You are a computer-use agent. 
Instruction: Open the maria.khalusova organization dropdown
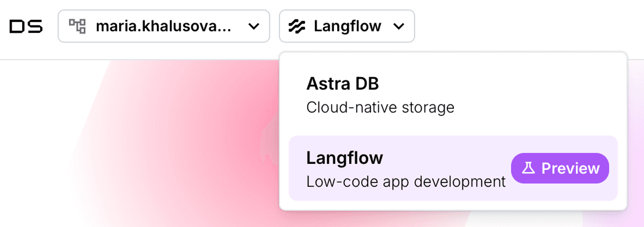164,26
